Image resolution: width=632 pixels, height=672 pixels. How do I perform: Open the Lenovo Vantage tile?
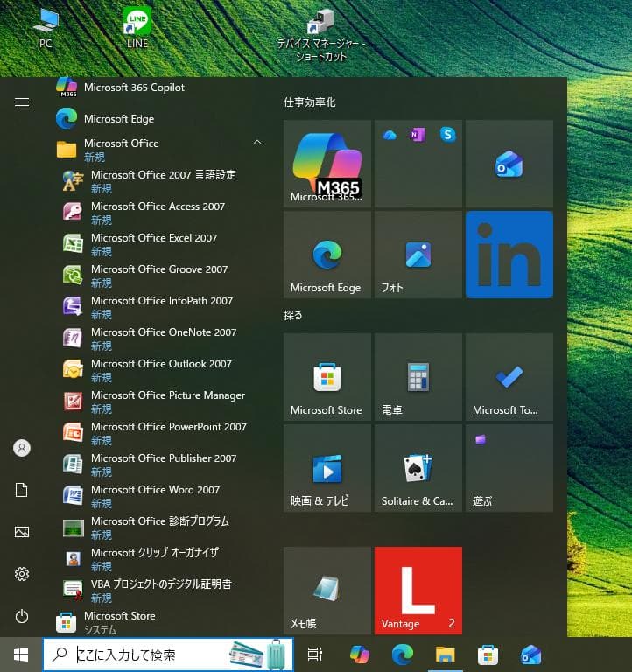(418, 591)
